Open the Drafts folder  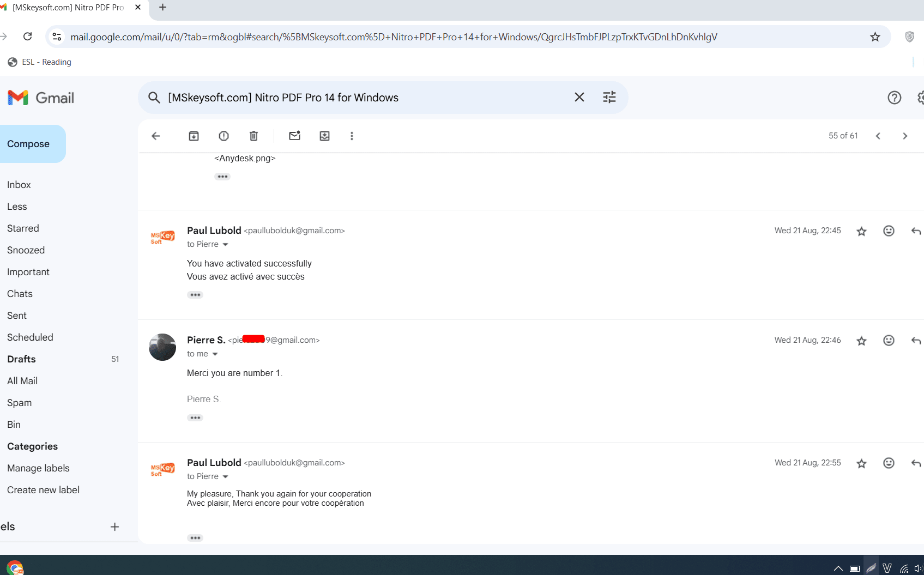click(x=21, y=359)
